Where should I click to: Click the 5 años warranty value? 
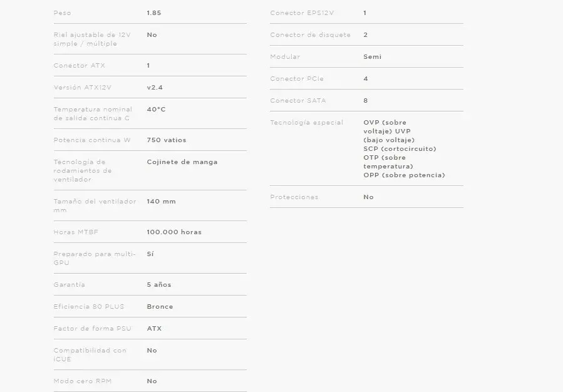158,284
